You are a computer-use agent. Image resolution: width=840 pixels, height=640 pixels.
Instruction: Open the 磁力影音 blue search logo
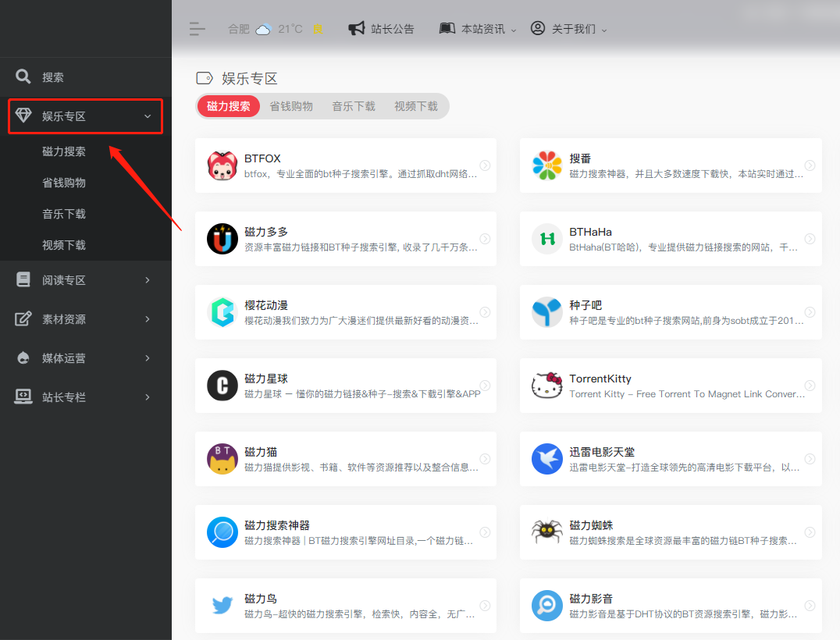pos(547,606)
